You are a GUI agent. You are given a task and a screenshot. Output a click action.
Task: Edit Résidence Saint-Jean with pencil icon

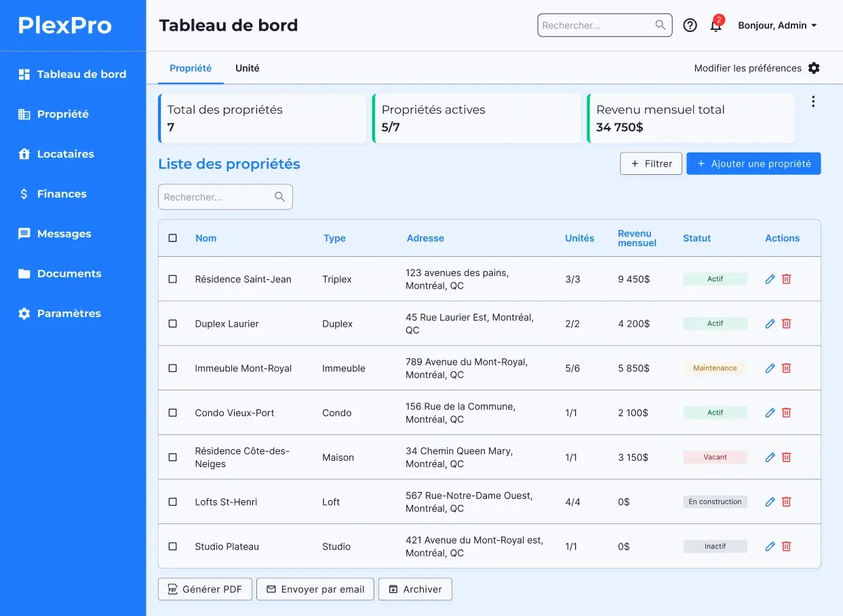click(x=770, y=279)
